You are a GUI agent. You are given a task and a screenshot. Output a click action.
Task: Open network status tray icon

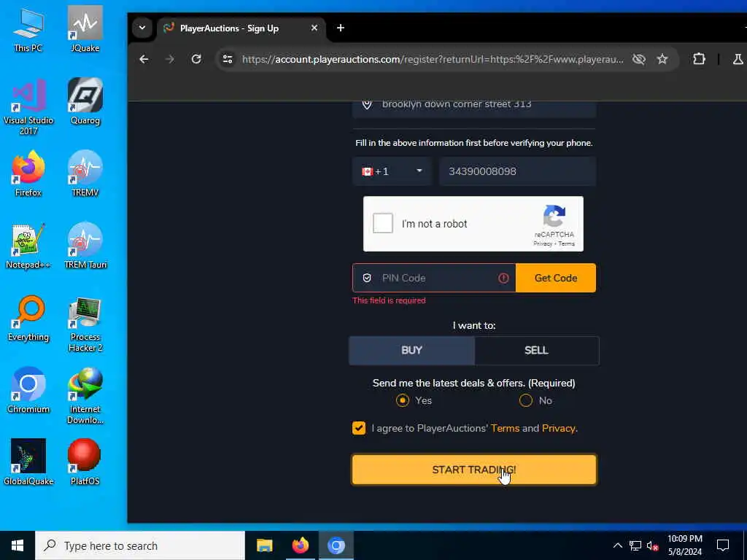tap(635, 545)
